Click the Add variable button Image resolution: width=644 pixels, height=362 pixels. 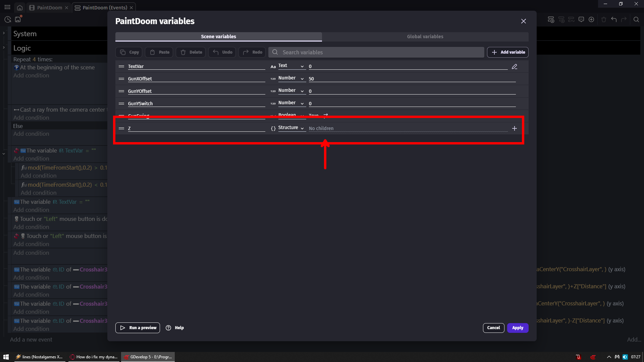coord(508,52)
